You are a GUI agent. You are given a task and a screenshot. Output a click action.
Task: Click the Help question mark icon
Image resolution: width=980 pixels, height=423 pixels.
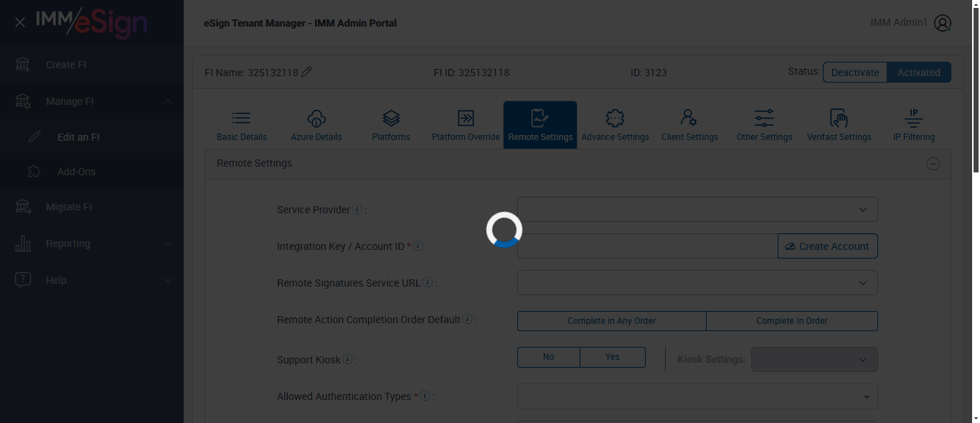point(23,280)
